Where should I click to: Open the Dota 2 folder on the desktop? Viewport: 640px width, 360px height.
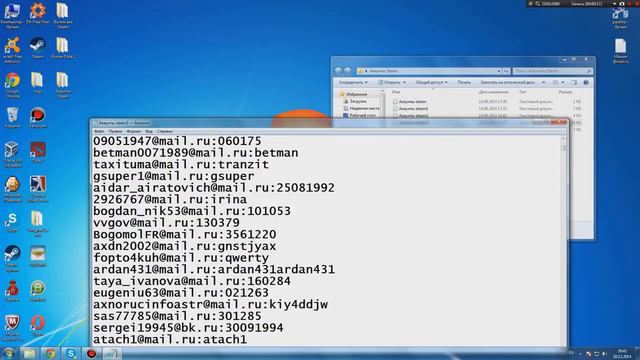[62, 48]
